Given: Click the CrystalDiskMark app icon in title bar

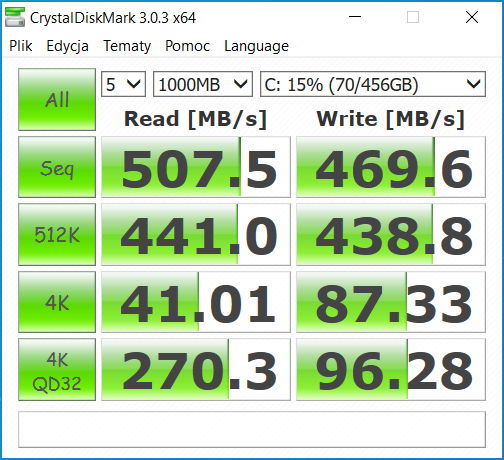Looking at the screenshot, I should 15,17.
